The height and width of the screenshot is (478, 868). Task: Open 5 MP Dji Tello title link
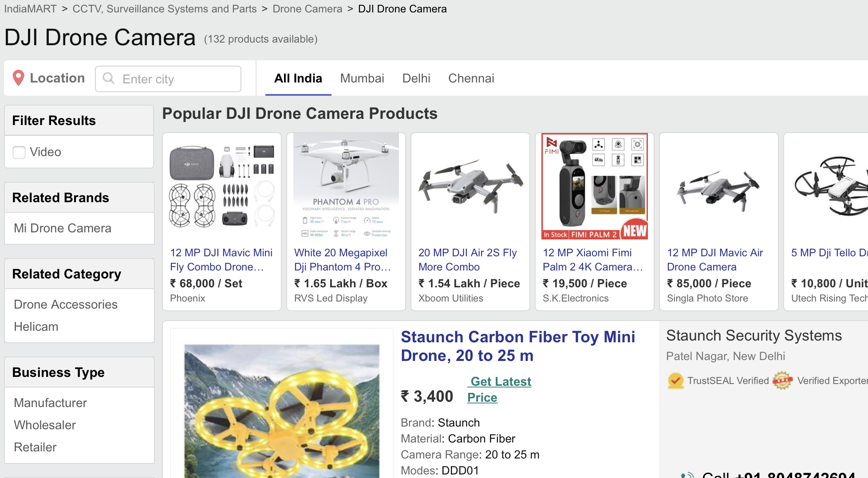pos(829,253)
